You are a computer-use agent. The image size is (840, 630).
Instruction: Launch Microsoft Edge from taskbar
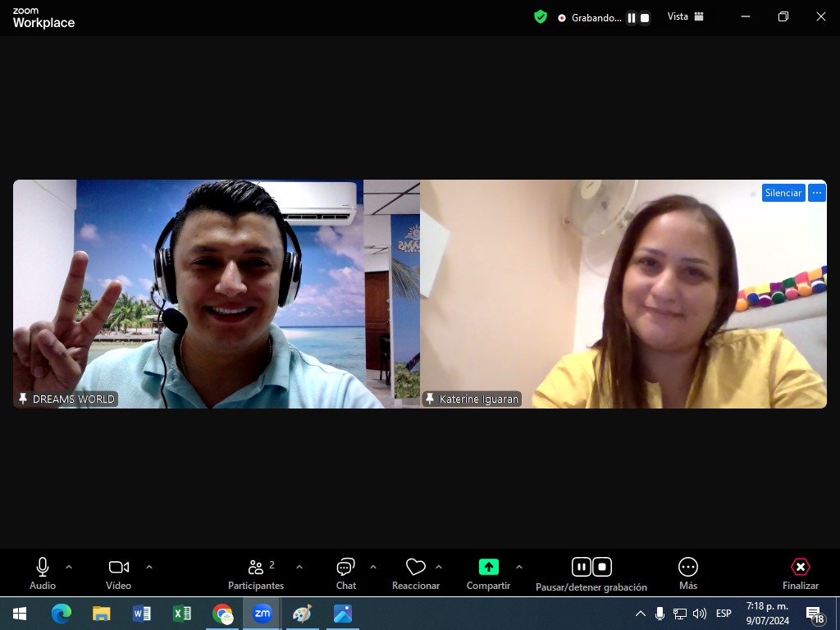pyautogui.click(x=61, y=614)
